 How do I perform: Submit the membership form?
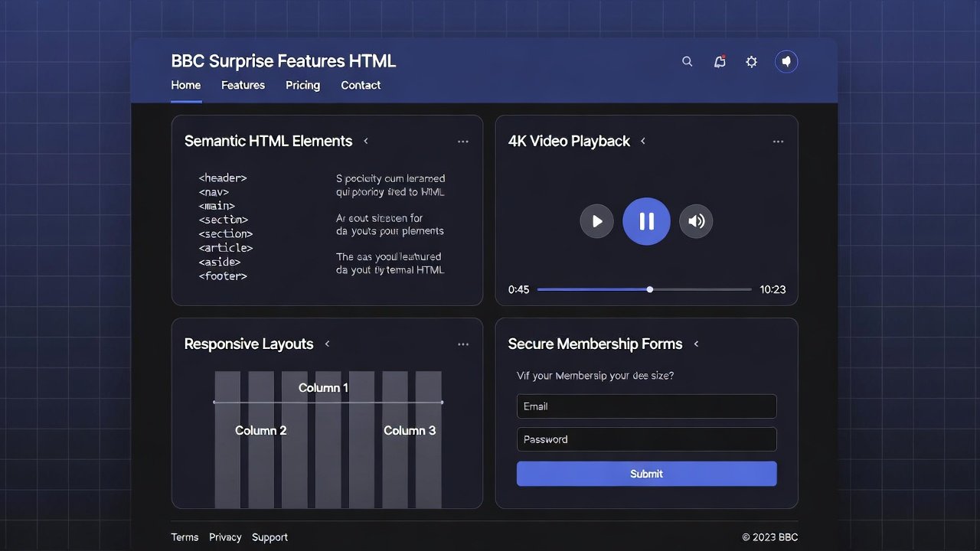647,474
